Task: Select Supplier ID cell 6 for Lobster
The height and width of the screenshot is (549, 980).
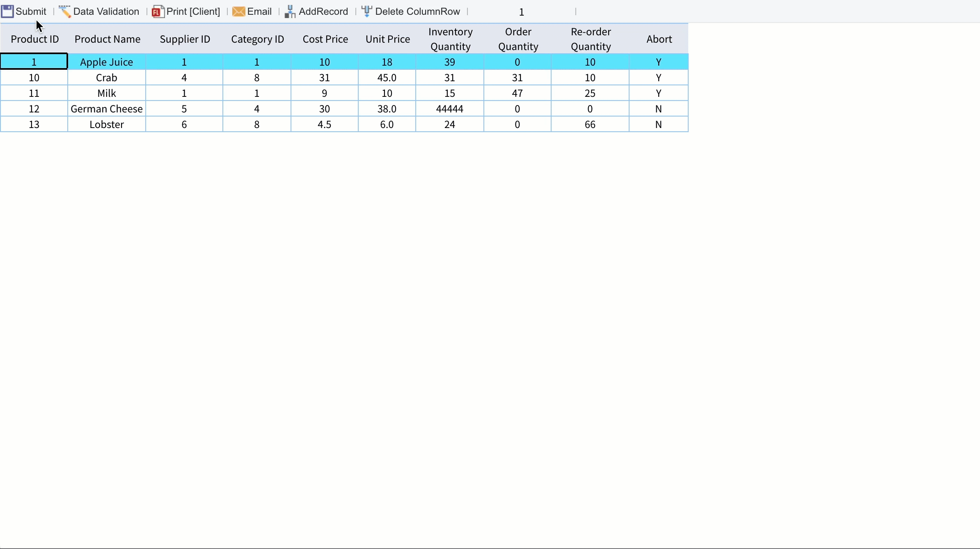Action: pyautogui.click(x=184, y=124)
